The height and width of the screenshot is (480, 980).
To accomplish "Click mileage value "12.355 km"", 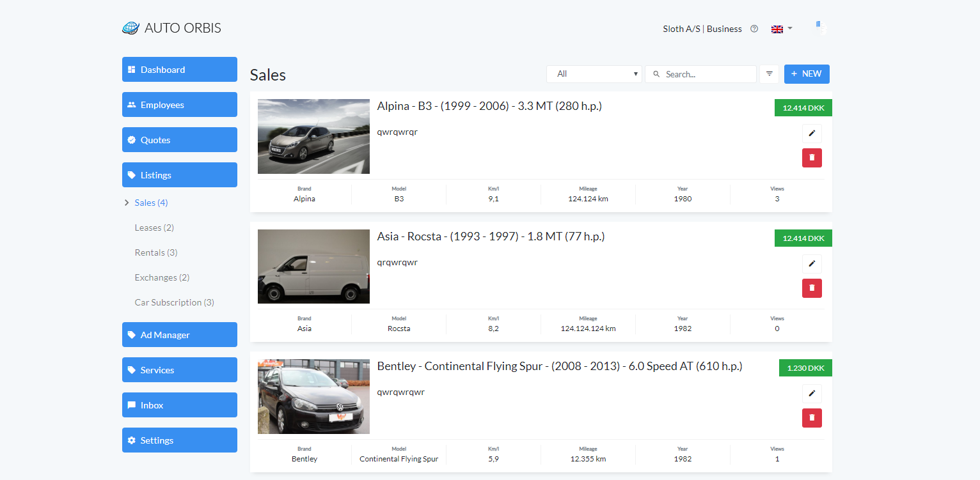I will pos(588,459).
